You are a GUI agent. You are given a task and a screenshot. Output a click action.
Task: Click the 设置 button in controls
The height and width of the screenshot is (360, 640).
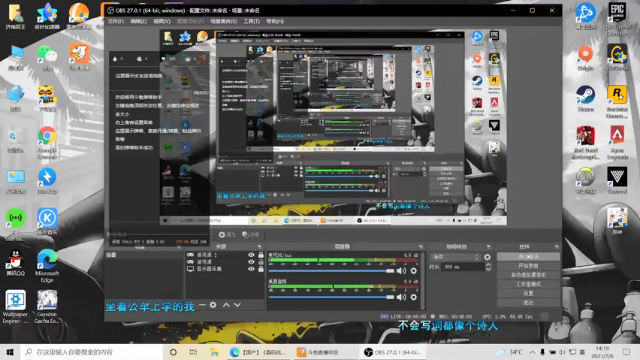pyautogui.click(x=528, y=293)
